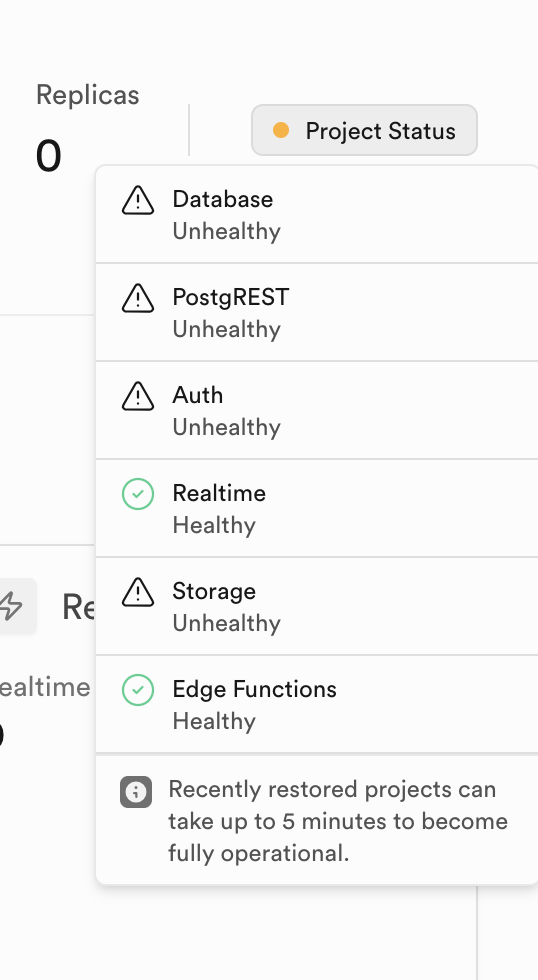Select the PostgREST service row
This screenshot has height=980, width=538.
coord(317,312)
